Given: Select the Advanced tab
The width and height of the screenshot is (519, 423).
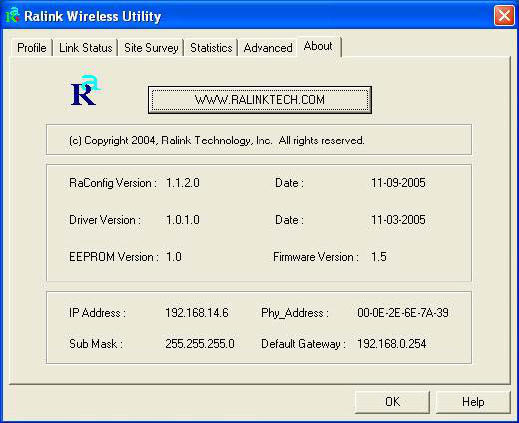Looking at the screenshot, I should 268,48.
